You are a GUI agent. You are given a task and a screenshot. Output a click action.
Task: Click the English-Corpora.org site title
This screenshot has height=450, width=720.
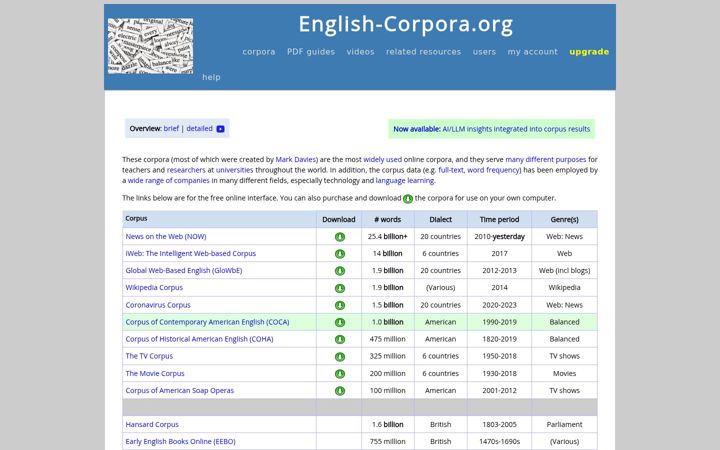(406, 24)
